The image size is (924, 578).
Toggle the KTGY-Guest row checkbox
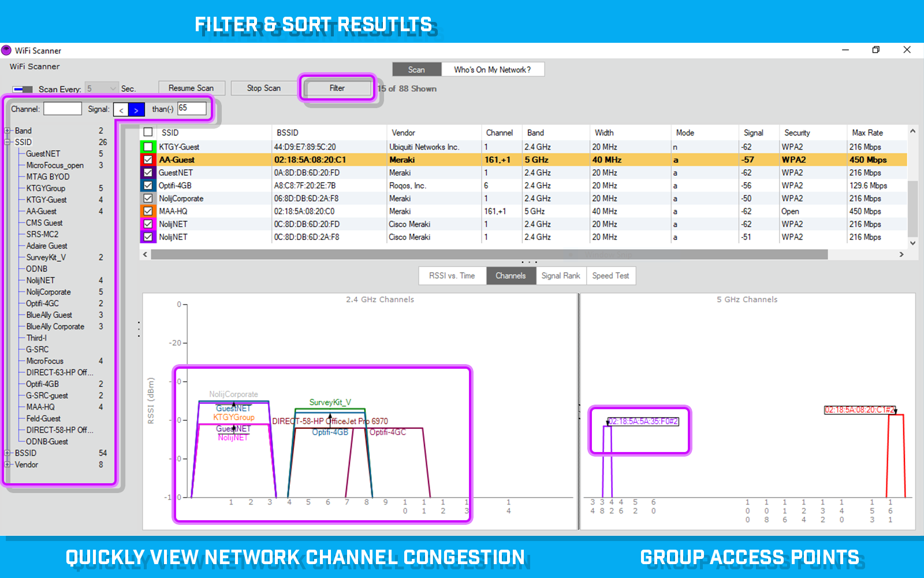click(x=148, y=147)
